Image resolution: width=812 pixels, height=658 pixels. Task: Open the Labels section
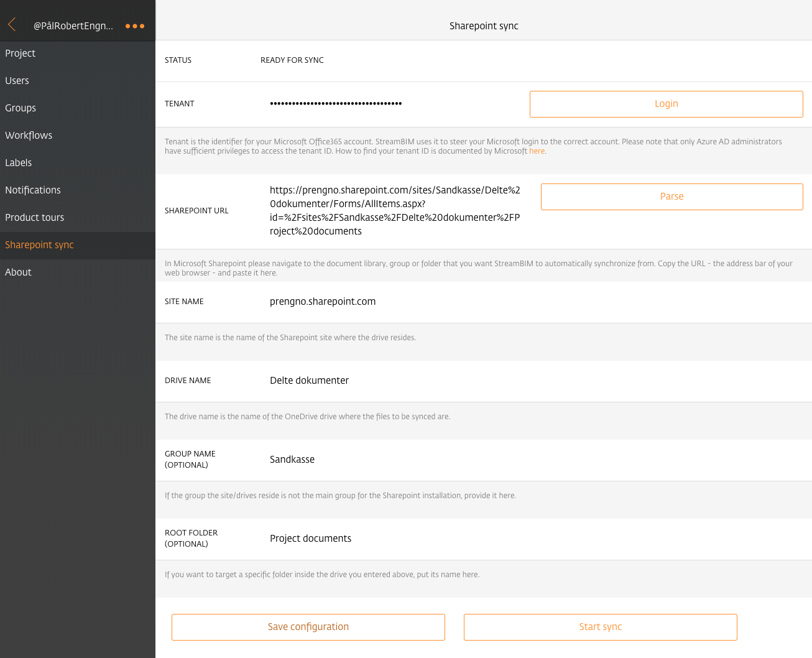[x=78, y=163]
